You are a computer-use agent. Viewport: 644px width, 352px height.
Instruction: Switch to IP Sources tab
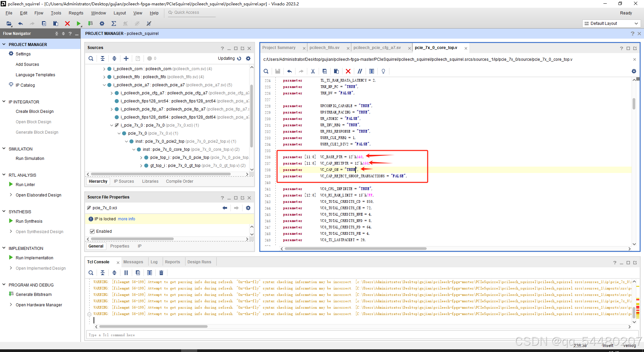(x=124, y=181)
